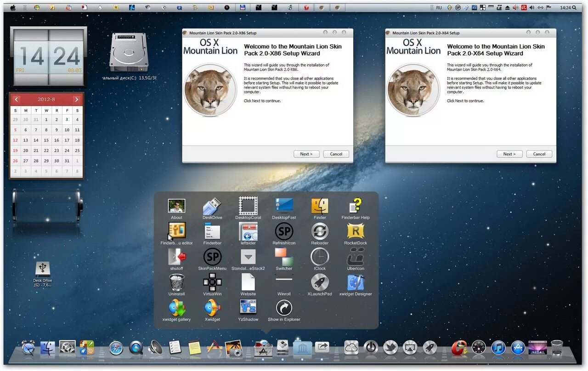Open the Notes yellow pad in dock
588x371 pixels.
pos(195,348)
